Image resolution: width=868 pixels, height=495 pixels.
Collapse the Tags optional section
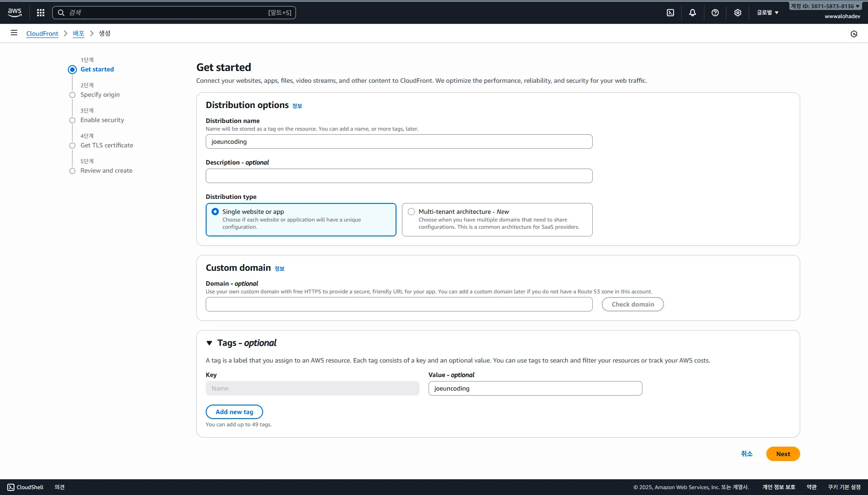tap(209, 343)
